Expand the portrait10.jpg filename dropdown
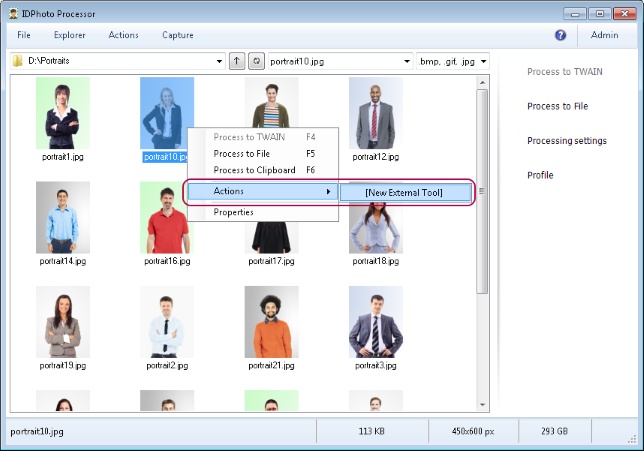Viewport: 644px width, 451px height. coord(407,62)
